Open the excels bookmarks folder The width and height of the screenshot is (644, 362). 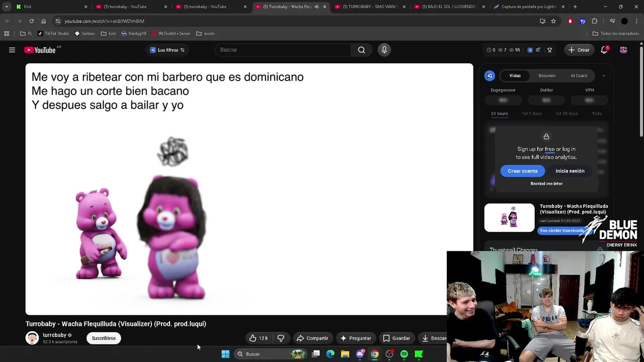205,33
